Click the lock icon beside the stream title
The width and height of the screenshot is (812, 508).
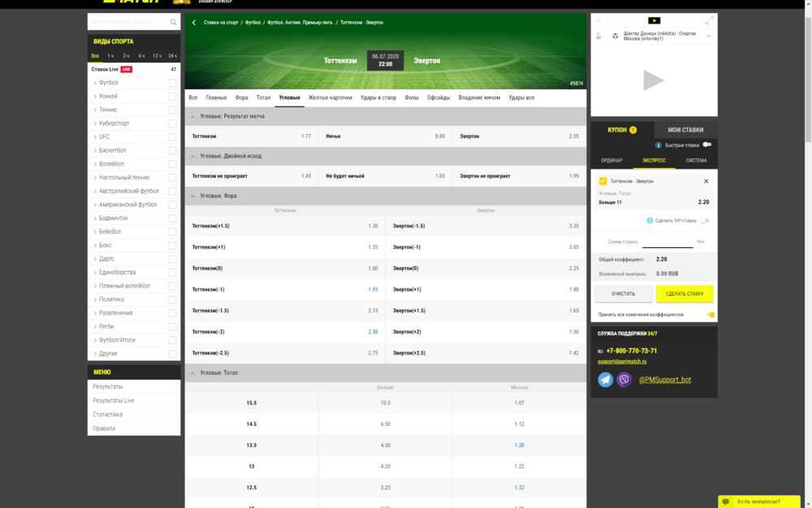tap(598, 37)
